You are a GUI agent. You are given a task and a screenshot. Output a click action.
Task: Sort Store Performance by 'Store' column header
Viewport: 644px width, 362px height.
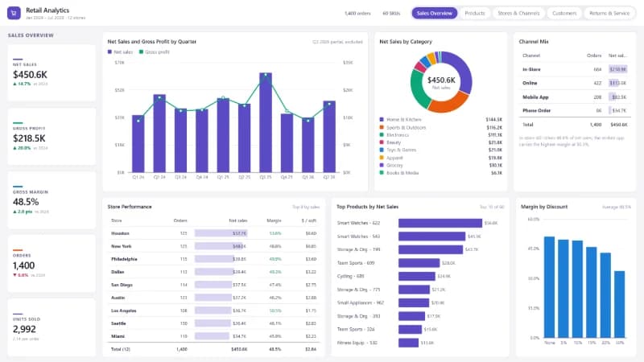117,220
